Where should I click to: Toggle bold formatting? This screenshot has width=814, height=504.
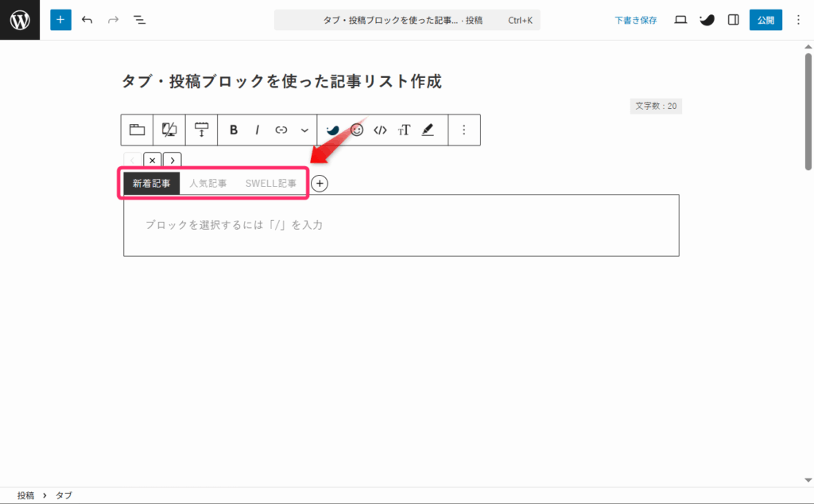[x=234, y=130]
